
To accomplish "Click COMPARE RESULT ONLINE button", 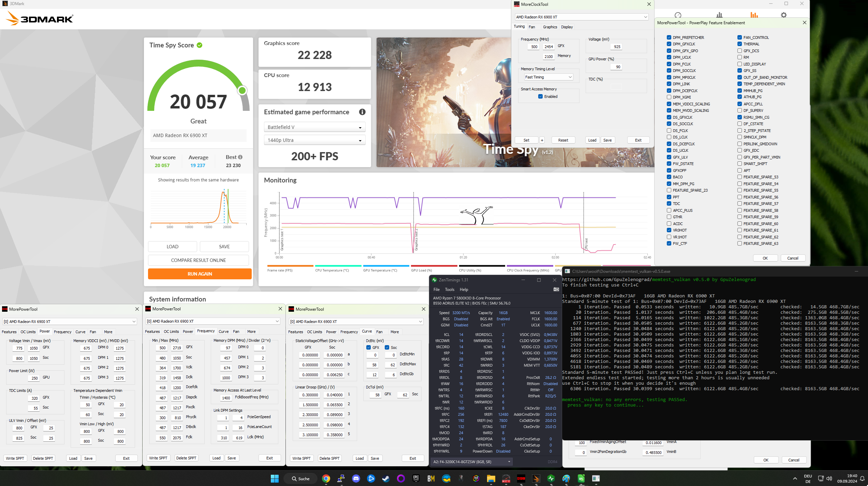I will coord(198,260).
